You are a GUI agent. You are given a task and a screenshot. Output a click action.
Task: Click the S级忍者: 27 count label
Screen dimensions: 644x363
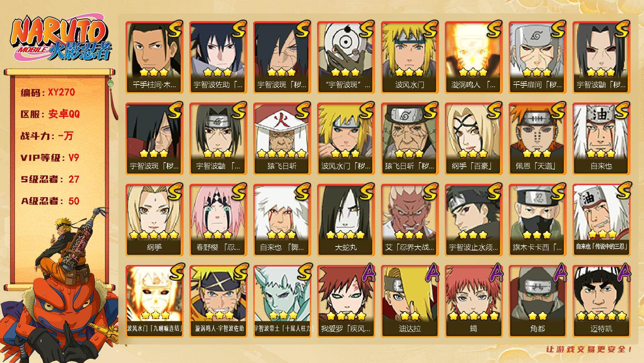(x=50, y=179)
